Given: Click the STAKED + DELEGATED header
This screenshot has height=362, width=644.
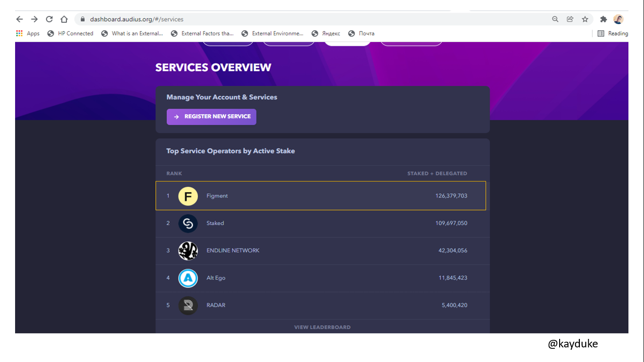Looking at the screenshot, I should pos(437,173).
